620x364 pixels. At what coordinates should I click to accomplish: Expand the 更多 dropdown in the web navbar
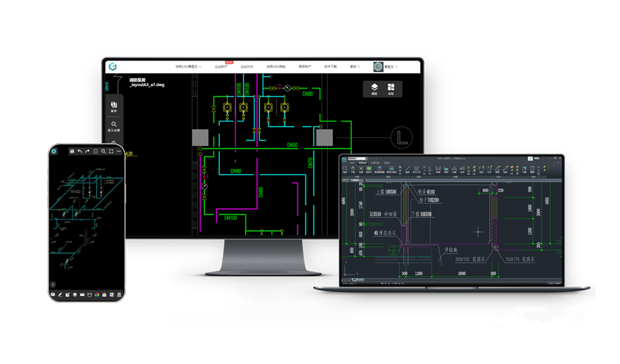coord(354,67)
